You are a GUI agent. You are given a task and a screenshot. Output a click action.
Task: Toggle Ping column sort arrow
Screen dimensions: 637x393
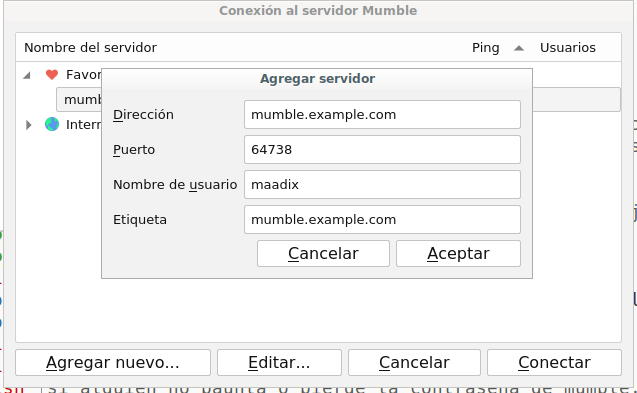(x=518, y=48)
